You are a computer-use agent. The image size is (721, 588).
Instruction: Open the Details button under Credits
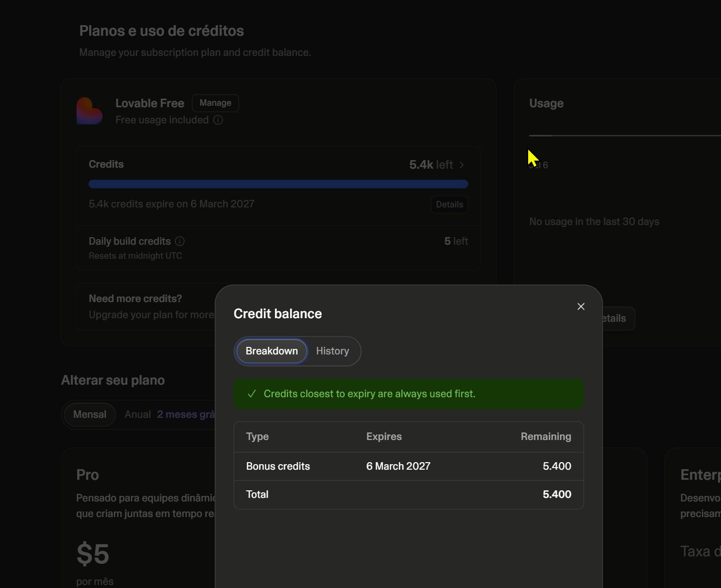[x=450, y=204]
